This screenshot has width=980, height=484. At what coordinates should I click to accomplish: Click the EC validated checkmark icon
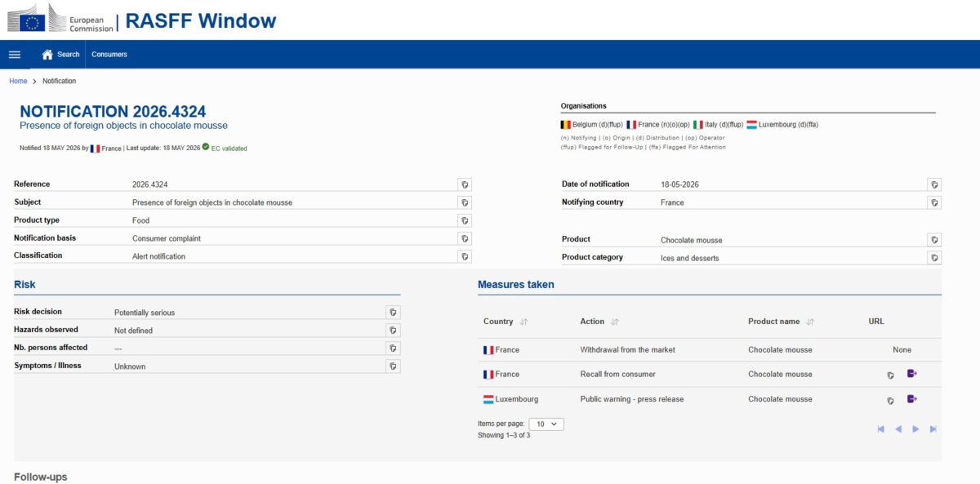206,148
